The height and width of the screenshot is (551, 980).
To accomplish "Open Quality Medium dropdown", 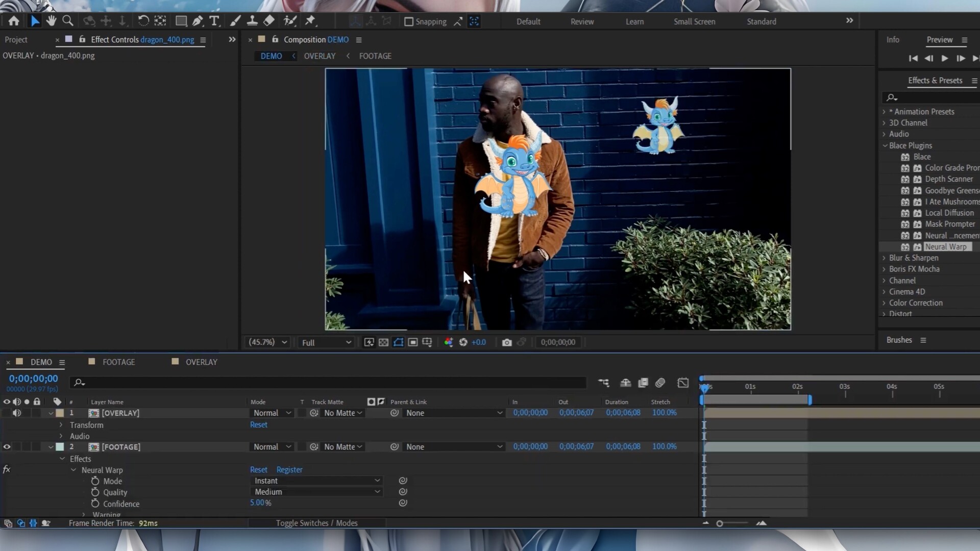I will pyautogui.click(x=316, y=492).
